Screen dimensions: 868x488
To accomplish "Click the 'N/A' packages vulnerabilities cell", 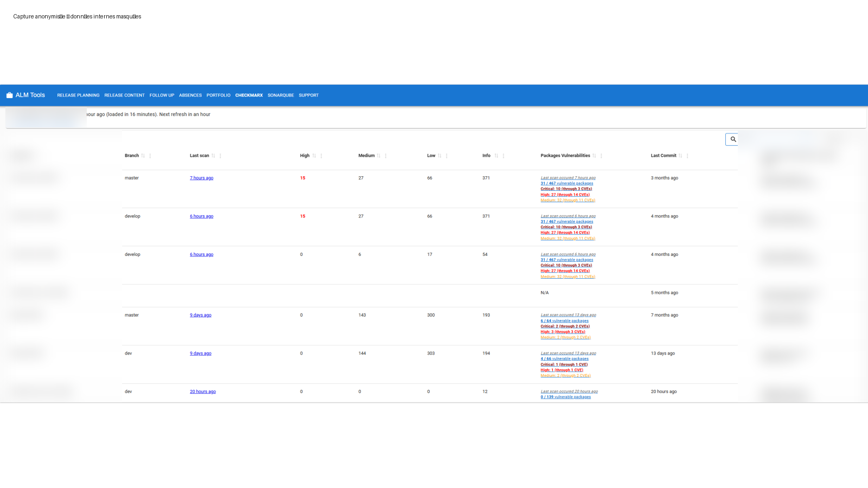I will 545,293.
